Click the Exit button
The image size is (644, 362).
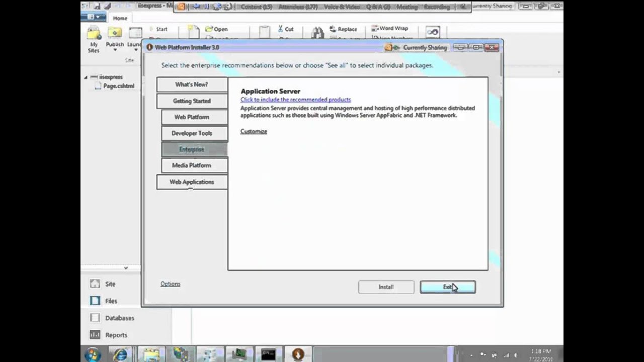coord(447,287)
